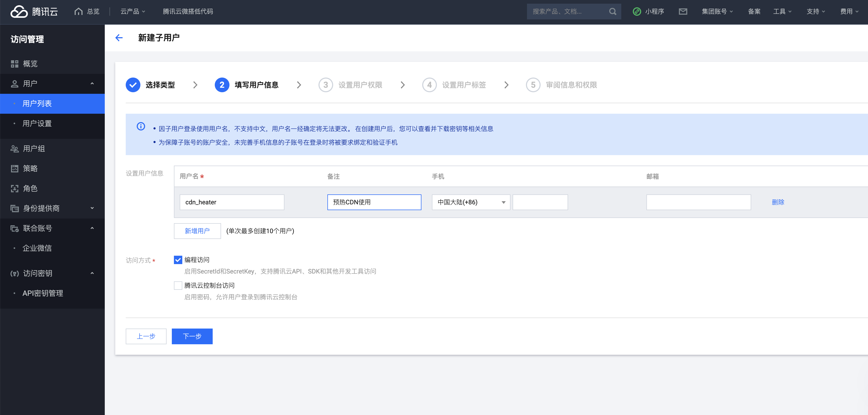Open API密钥管理 in the sidebar
This screenshot has height=415, width=868.
coord(43,293)
